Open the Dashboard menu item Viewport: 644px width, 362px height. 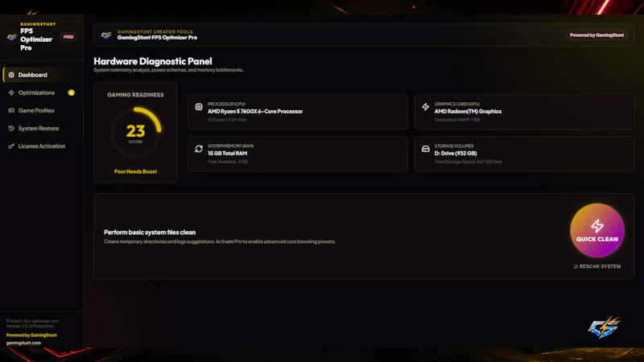42,75
